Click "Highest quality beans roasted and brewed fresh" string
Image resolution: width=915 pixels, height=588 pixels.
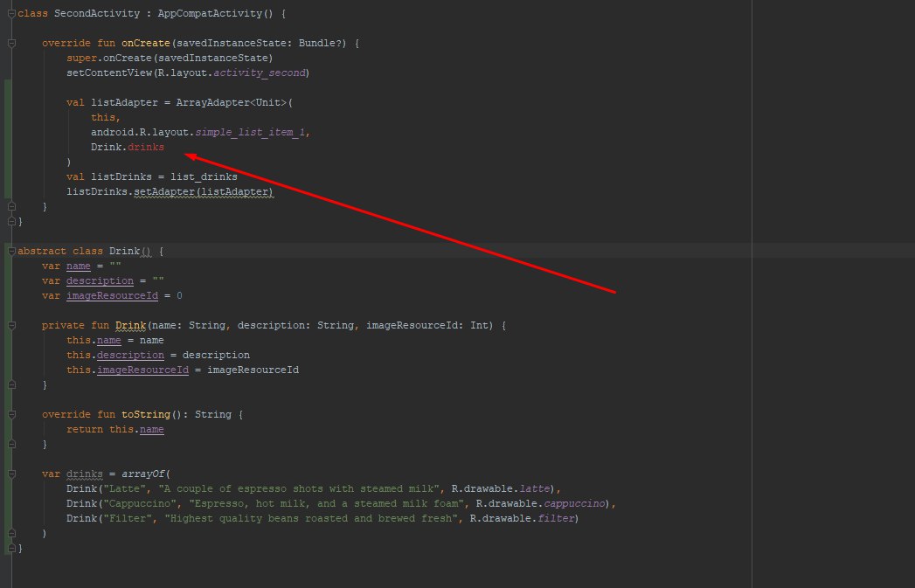(x=311, y=519)
